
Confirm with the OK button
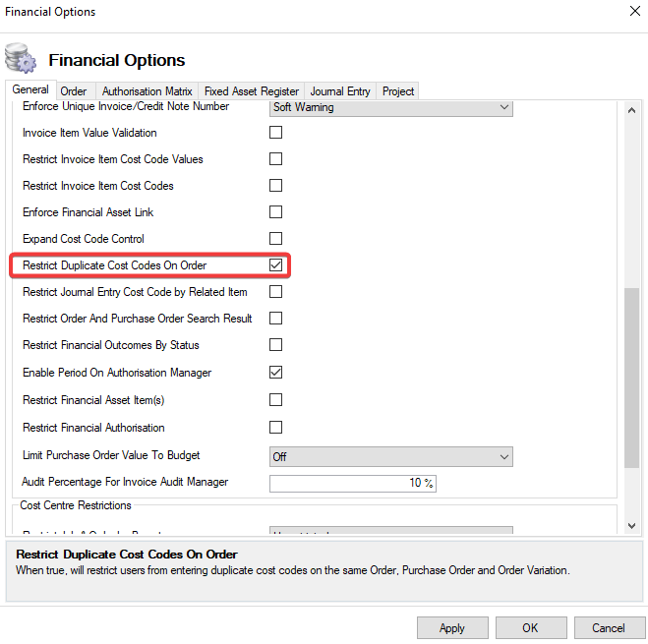[x=531, y=627]
